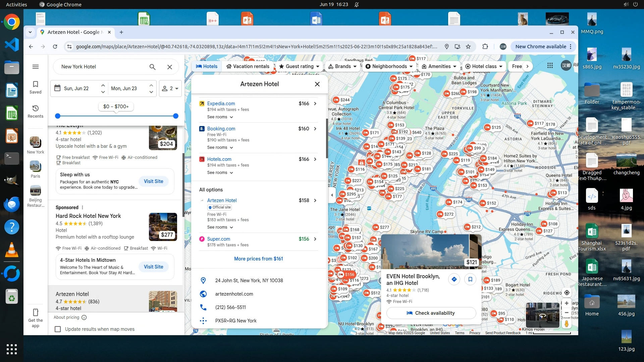Check 'Update results when map moves'
Image resolution: width=644 pixels, height=362 pixels.
(x=58, y=329)
